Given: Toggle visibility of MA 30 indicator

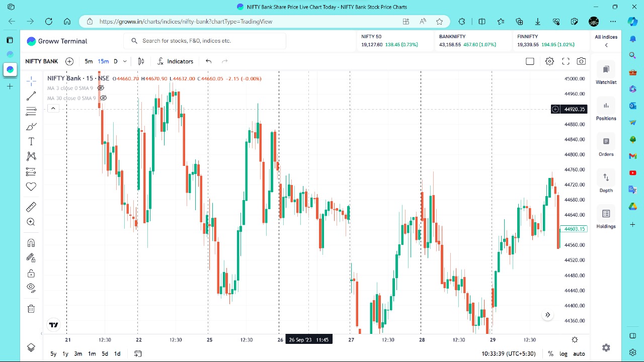Looking at the screenshot, I should point(103,98).
